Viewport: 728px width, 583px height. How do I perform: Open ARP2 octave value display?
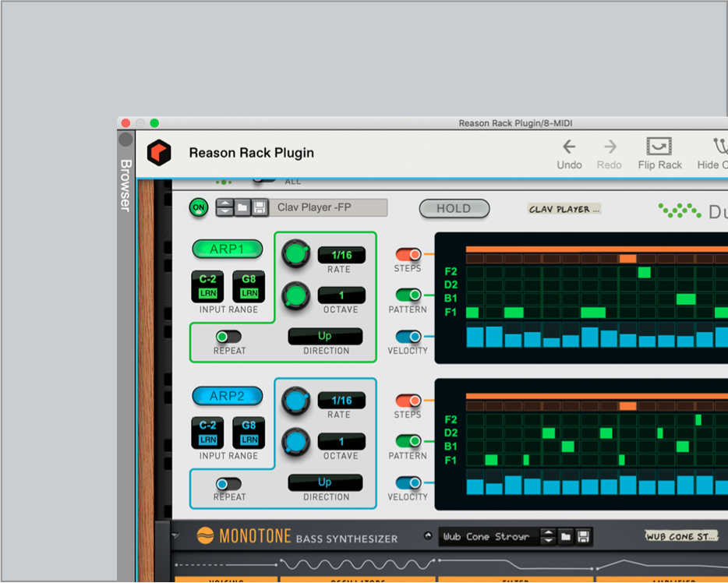coord(341,441)
